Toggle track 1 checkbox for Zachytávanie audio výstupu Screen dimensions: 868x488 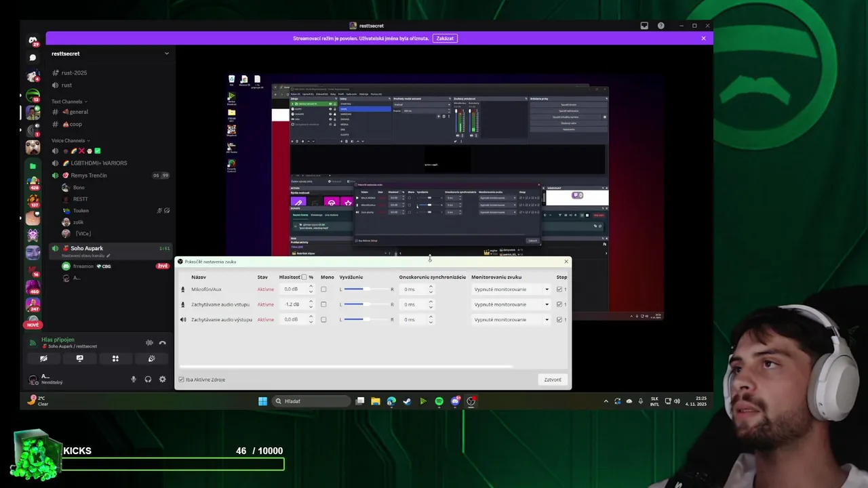tap(559, 319)
